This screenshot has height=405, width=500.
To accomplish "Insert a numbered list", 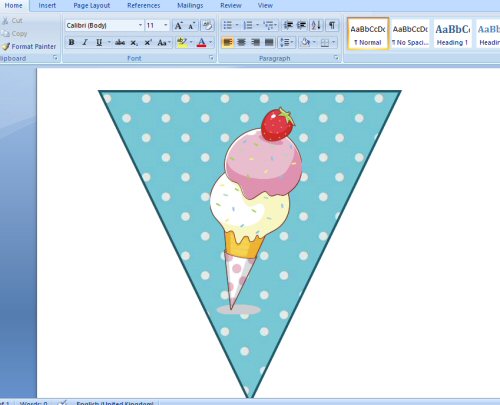I will tap(248, 25).
